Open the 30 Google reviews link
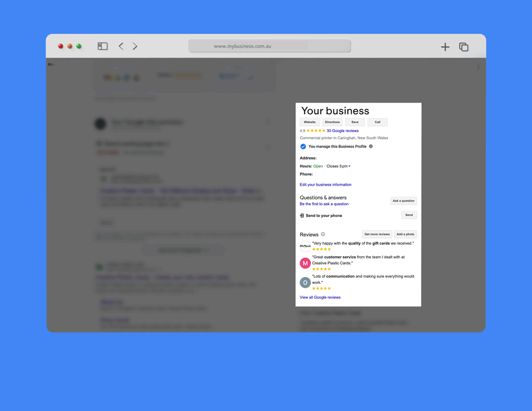 click(343, 131)
